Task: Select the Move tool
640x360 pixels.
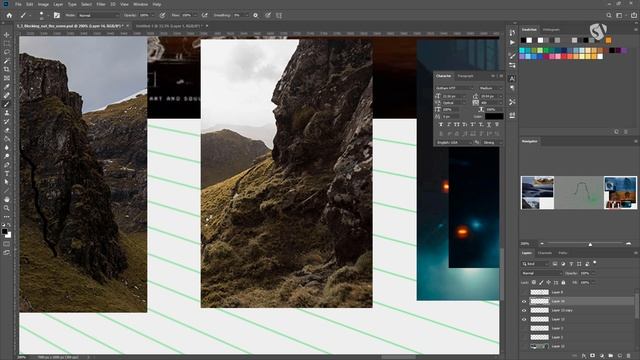Action: 7,35
